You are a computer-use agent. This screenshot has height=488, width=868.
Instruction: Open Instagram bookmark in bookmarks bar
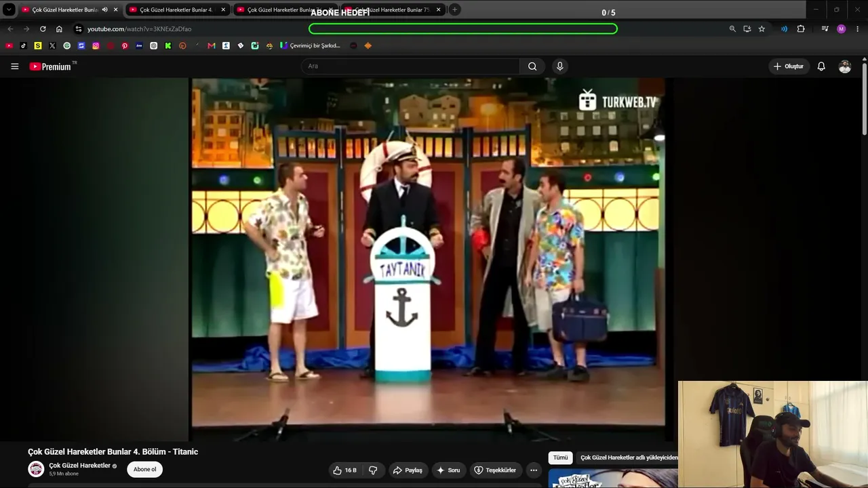point(96,46)
